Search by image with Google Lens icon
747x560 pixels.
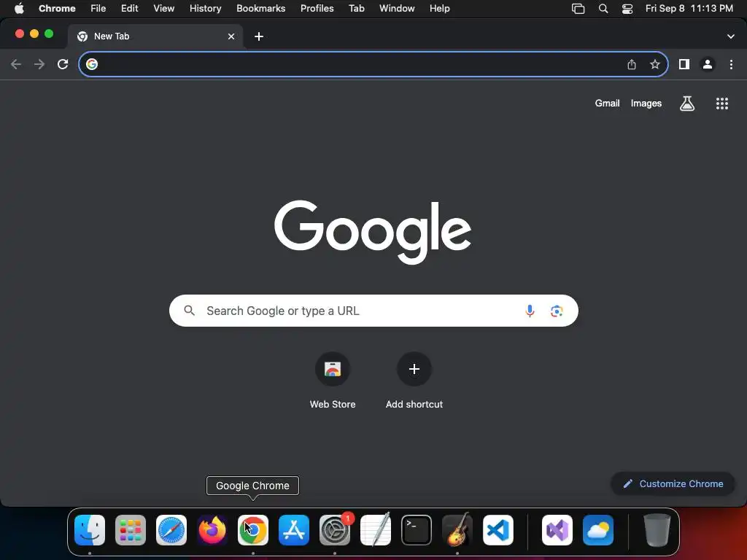coord(557,311)
